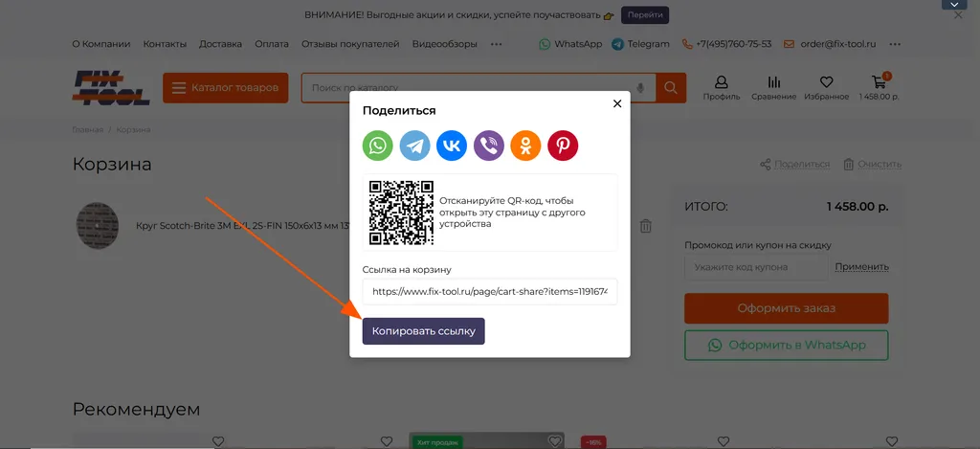Click the Оформить в WhatsApp button
The image size is (980, 449).
[x=787, y=346]
